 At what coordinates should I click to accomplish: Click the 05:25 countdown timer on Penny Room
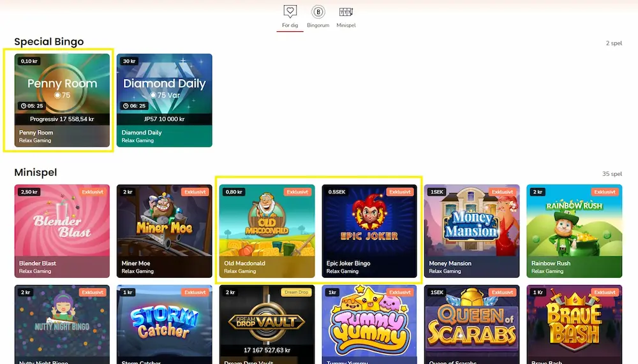pyautogui.click(x=32, y=106)
